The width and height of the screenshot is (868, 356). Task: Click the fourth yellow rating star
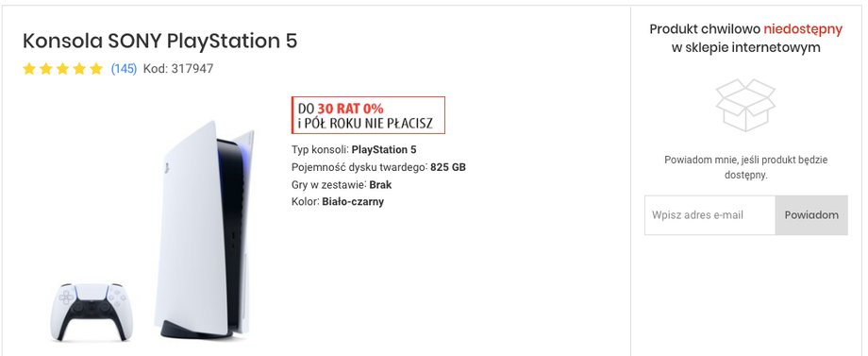click(x=79, y=69)
